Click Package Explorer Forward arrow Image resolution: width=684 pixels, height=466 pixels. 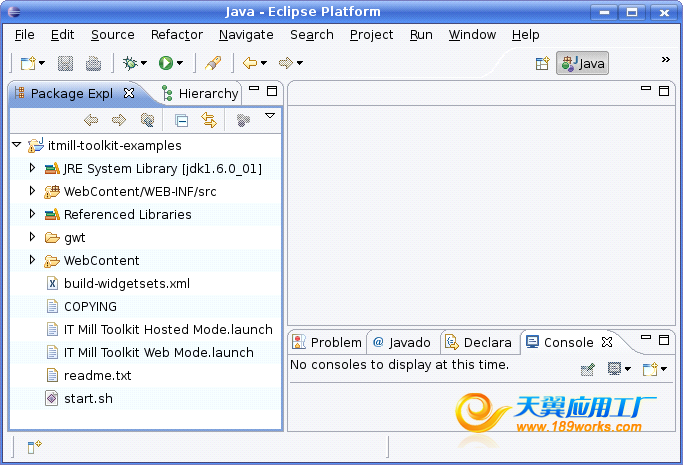tap(119, 120)
